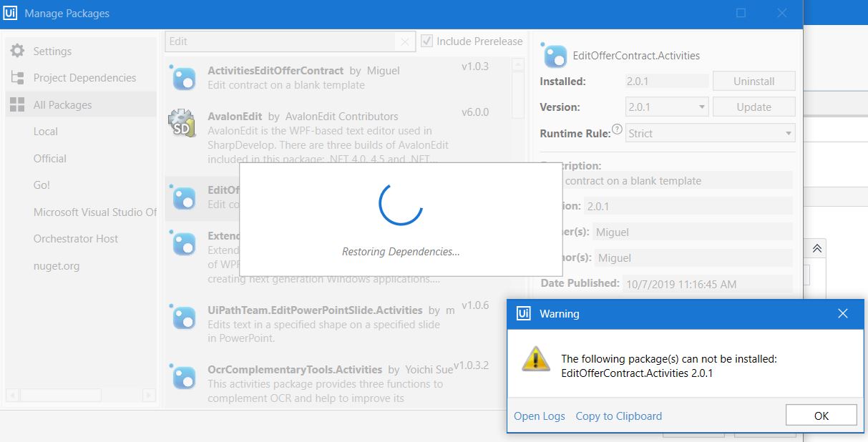The height and width of the screenshot is (442, 868).
Task: Click the UiPath logo in Warning dialog
Action: [523, 313]
